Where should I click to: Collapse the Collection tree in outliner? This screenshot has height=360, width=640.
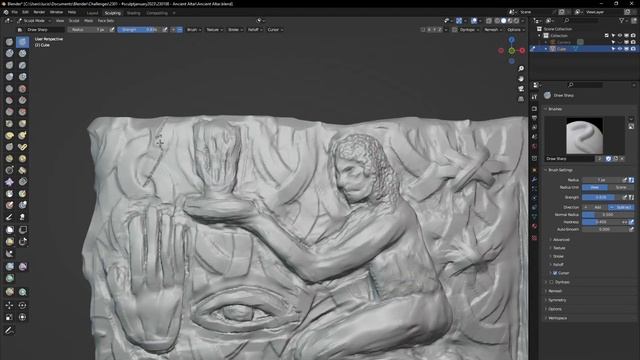540,36
